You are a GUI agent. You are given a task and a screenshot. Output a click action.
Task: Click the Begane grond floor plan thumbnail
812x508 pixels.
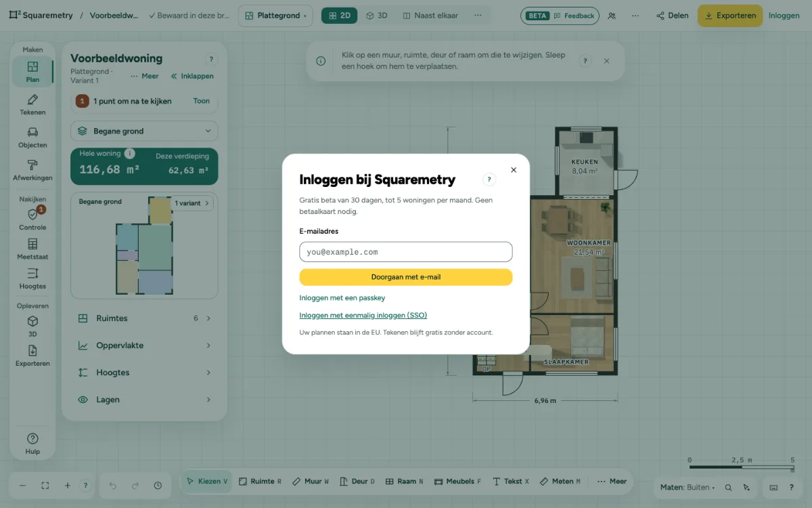coord(144,245)
